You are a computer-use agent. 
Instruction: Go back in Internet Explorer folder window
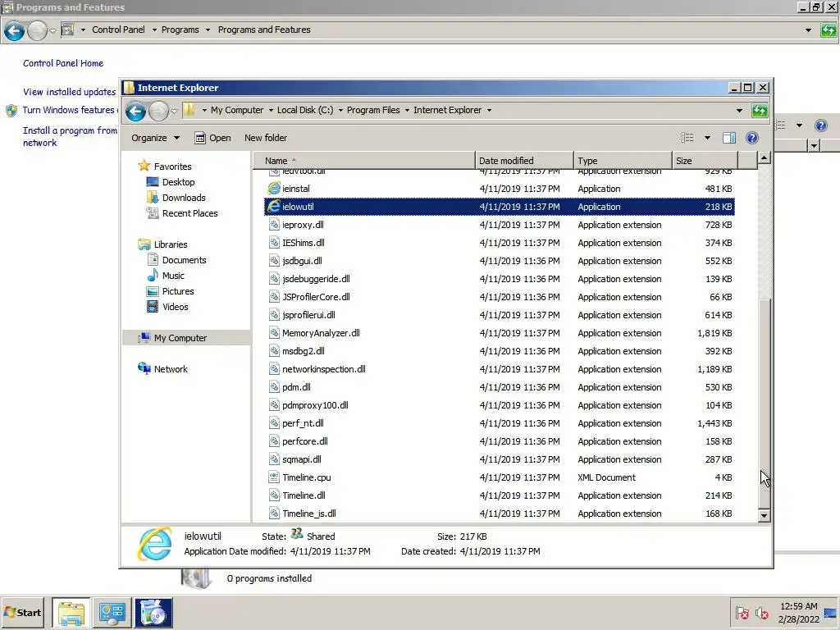(x=135, y=111)
